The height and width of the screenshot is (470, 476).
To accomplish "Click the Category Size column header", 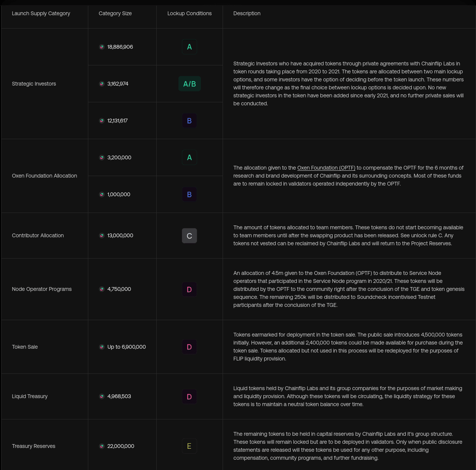I will point(115,13).
